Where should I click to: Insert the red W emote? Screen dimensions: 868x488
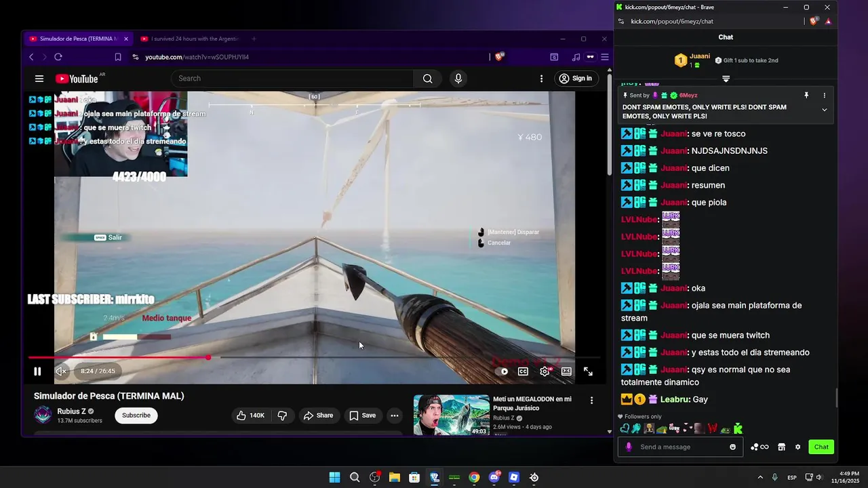pos(713,428)
